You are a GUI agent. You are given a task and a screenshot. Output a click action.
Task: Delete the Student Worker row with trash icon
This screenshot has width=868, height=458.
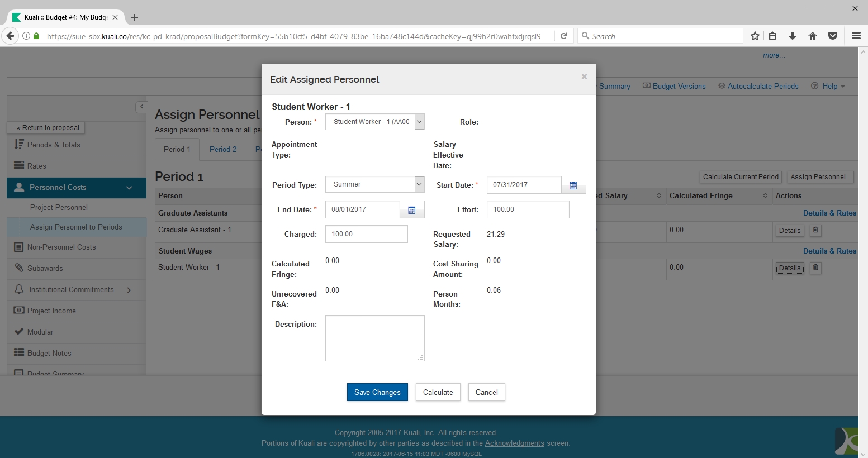(x=815, y=268)
